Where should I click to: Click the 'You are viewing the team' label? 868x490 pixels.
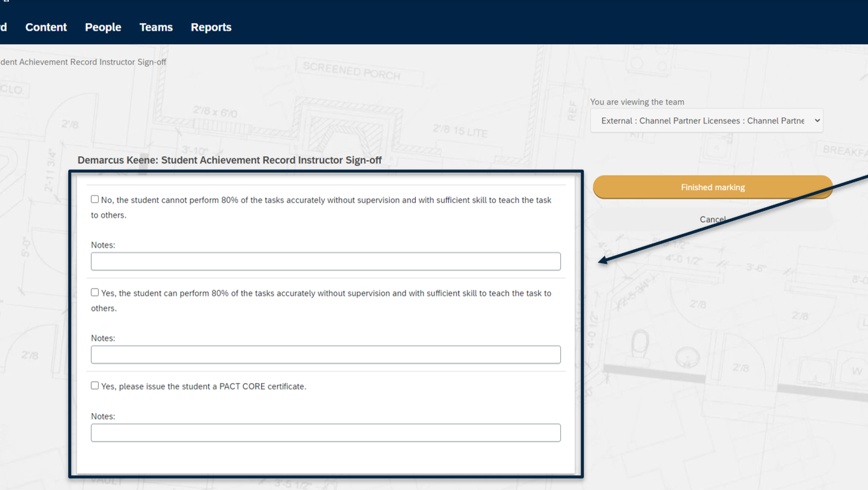click(x=637, y=102)
